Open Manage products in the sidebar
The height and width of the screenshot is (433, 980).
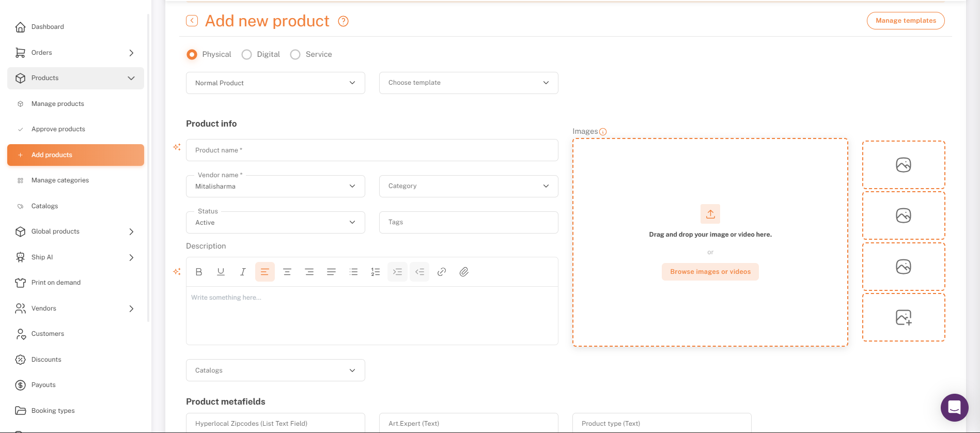tap(75, 104)
